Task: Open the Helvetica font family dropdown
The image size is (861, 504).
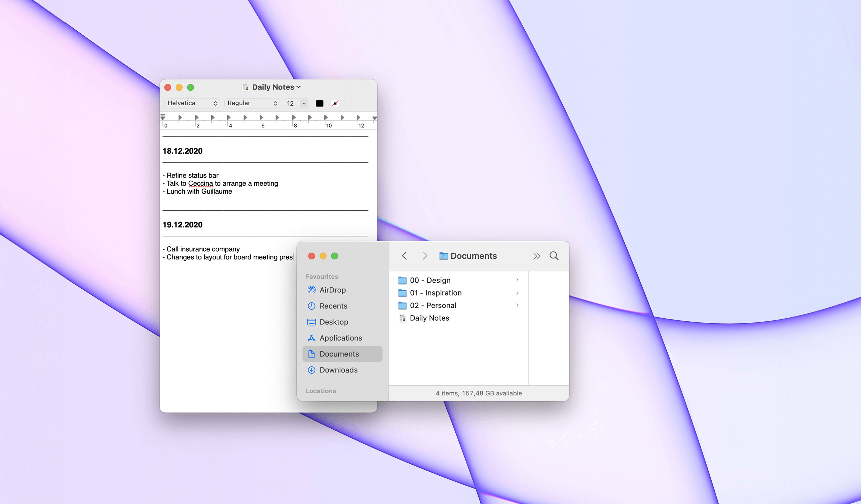Action: click(x=192, y=103)
